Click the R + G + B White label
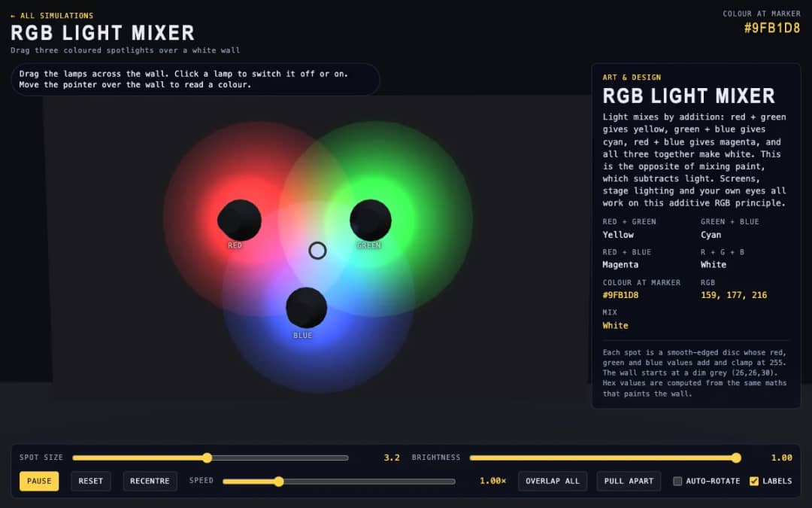Image resolution: width=812 pixels, height=508 pixels. coord(714,265)
